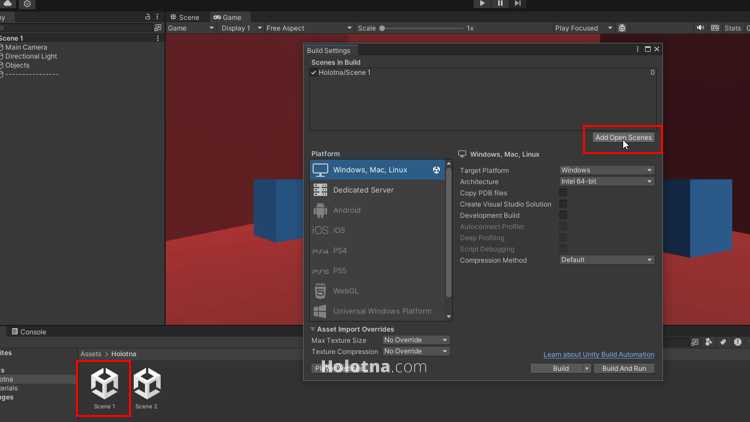The image size is (750, 422).
Task: Toggle the Hierarchy panel lock icon
Action: 147,17
